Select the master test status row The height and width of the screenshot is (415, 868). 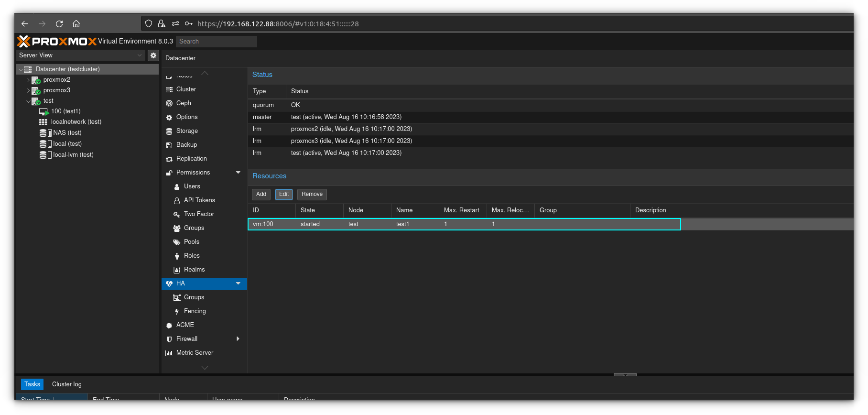tap(551, 117)
